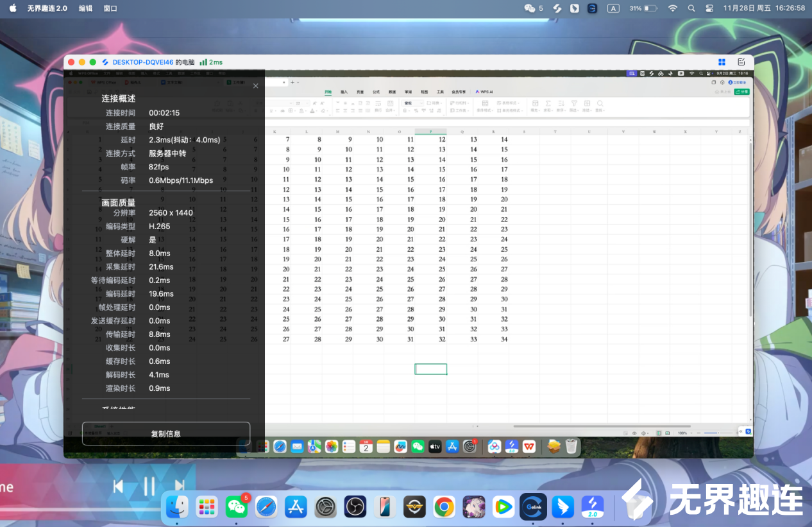Open Launchpad from the local Dock

(x=207, y=507)
